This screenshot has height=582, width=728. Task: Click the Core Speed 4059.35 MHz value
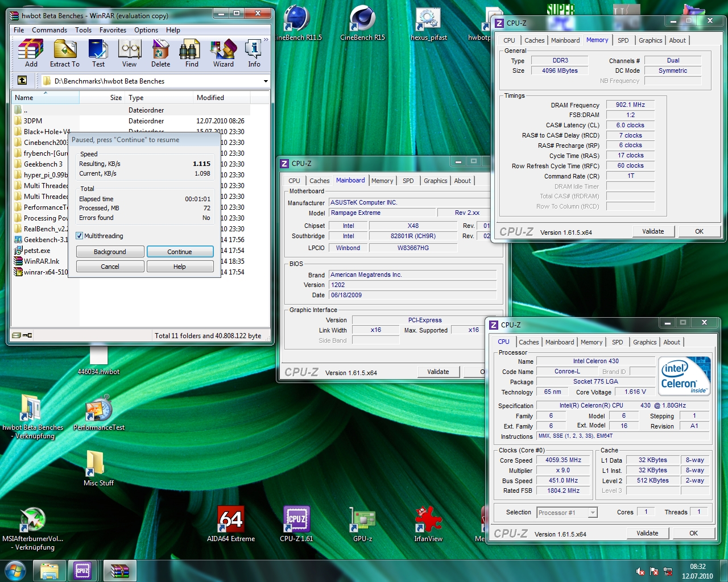point(563,460)
